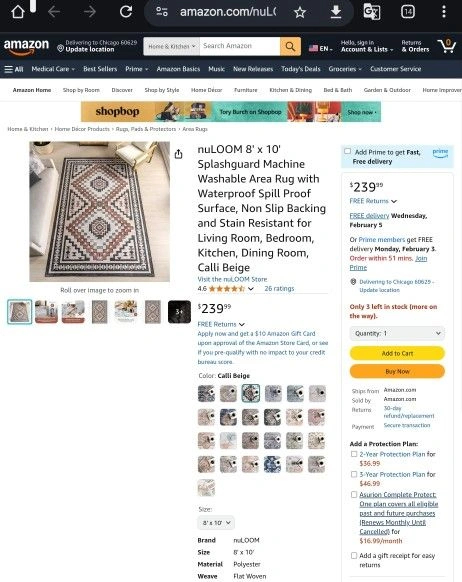
Task: Reload the page with refresh icon
Action: click(126, 12)
